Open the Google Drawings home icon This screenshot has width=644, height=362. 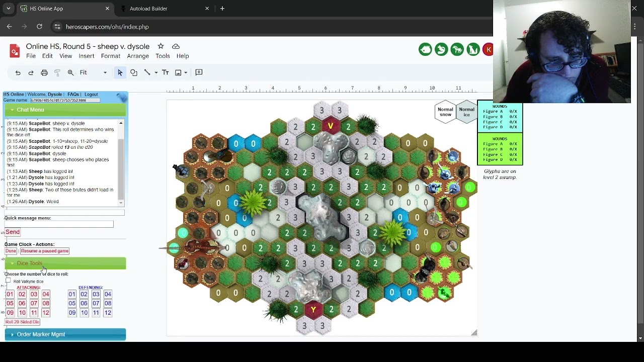[15, 51]
